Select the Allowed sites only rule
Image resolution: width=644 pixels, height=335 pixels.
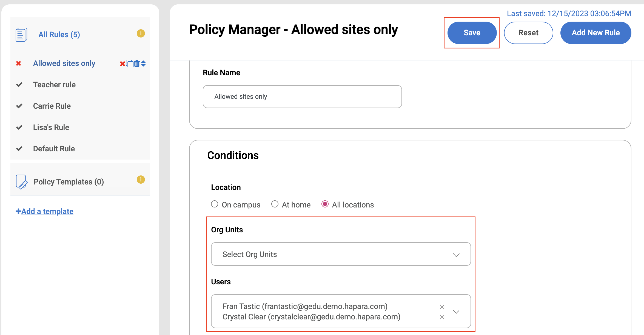pos(64,63)
